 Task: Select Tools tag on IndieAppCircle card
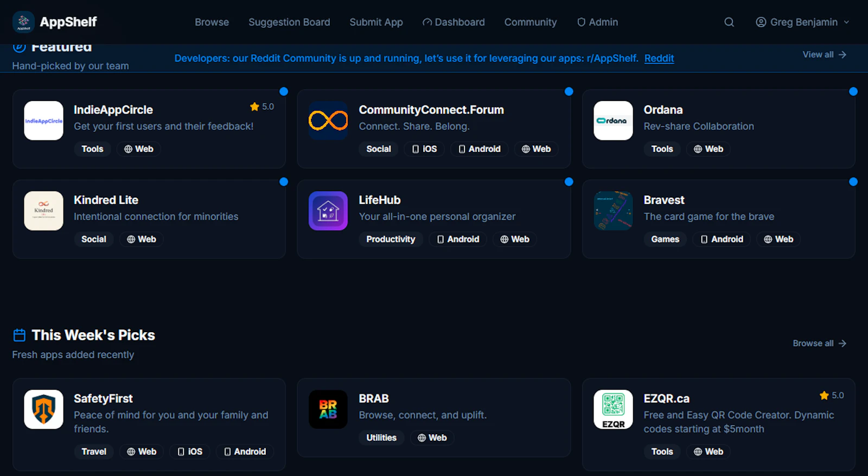point(92,149)
